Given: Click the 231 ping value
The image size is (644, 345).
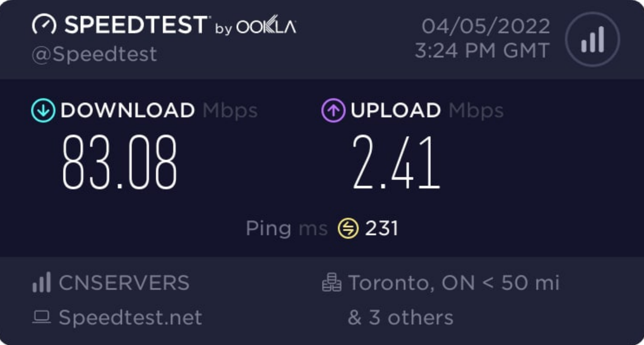Looking at the screenshot, I should point(381,228).
